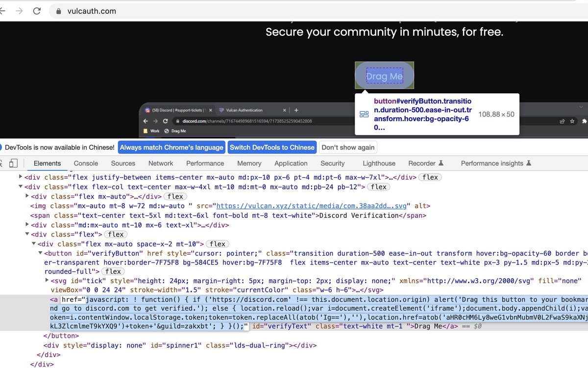Screen dimensions: 588x368
Task: Click the discord.com URL in the pictured browser
Action: [x=247, y=121]
